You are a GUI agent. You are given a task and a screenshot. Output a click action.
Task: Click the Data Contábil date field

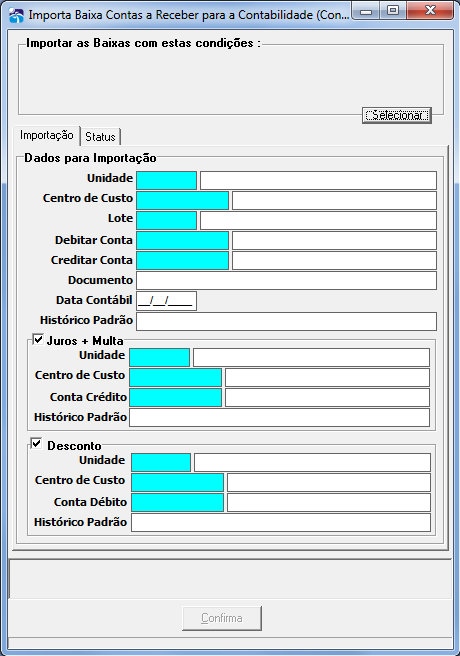coord(166,301)
